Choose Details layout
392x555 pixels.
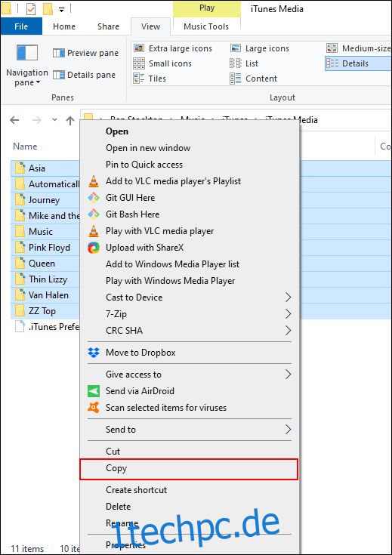click(358, 63)
